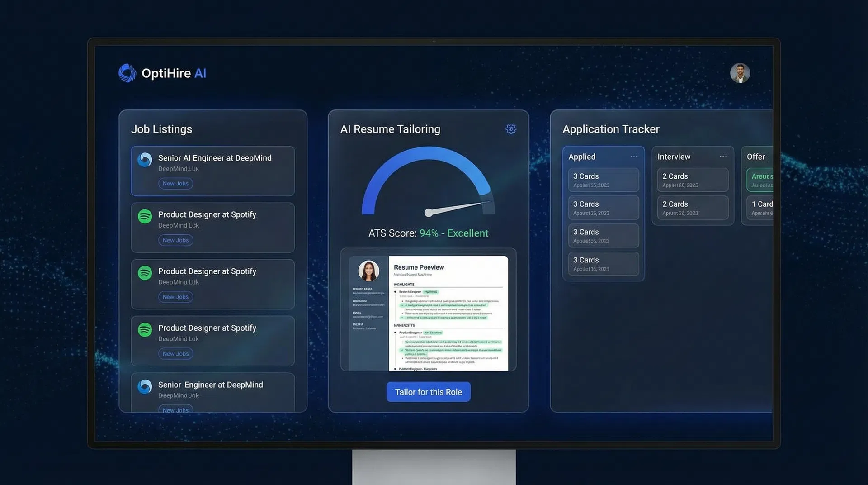Image resolution: width=868 pixels, height=485 pixels.
Task: Click the user profile avatar
Action: click(x=740, y=73)
